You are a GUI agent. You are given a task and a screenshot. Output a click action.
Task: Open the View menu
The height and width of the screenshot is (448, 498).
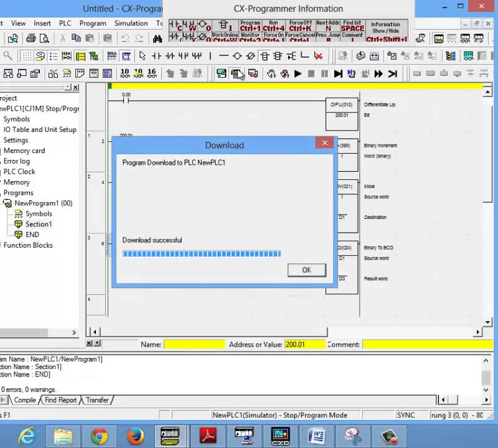[x=18, y=23]
